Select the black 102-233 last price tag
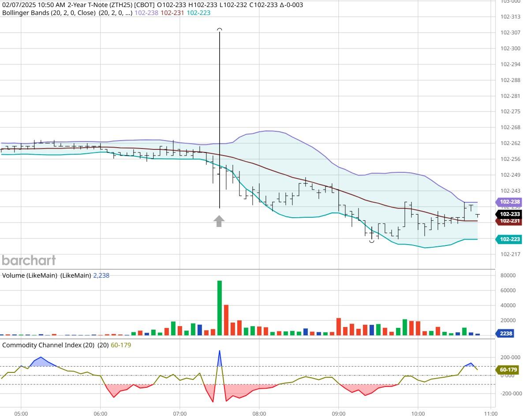The width and height of the screenshot is (524, 420). click(x=509, y=214)
